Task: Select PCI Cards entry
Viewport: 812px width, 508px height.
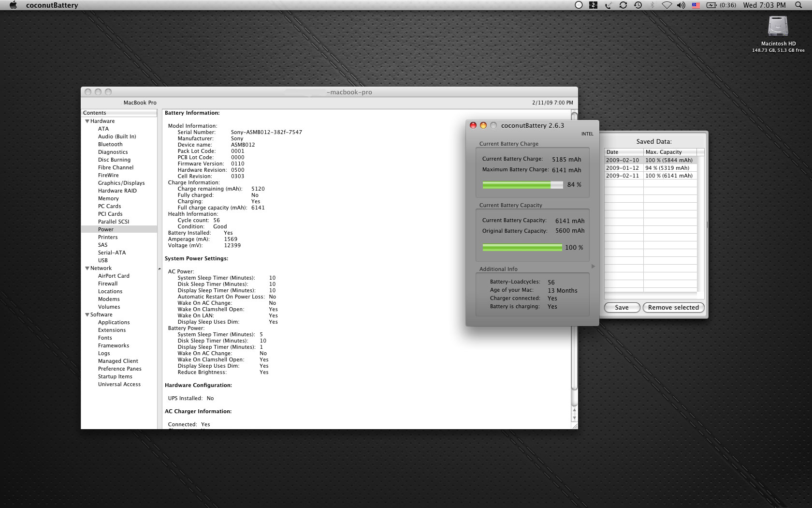Action: 110,214
